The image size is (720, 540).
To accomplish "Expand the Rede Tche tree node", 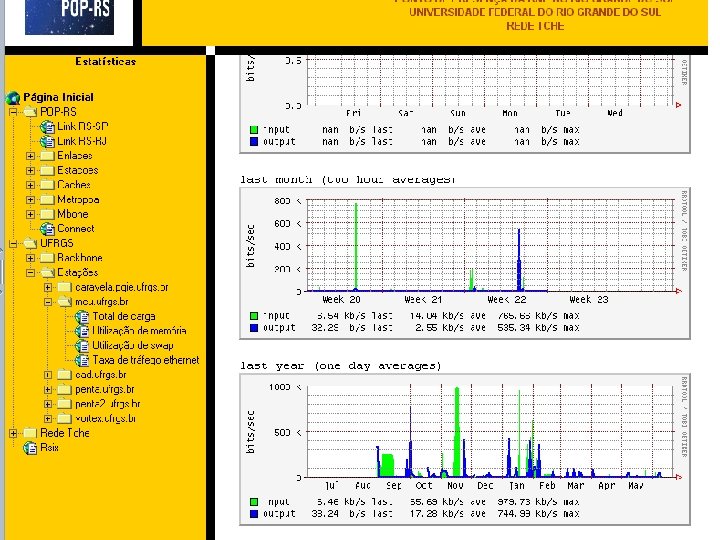I will tap(13, 433).
